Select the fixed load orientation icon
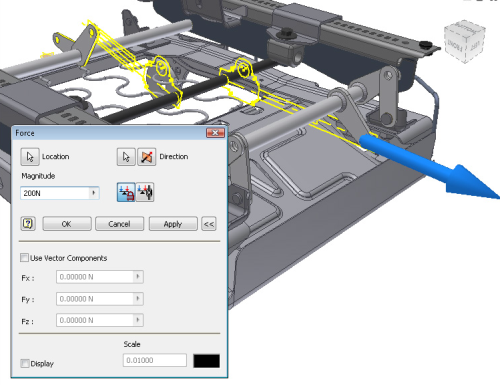 (126, 192)
